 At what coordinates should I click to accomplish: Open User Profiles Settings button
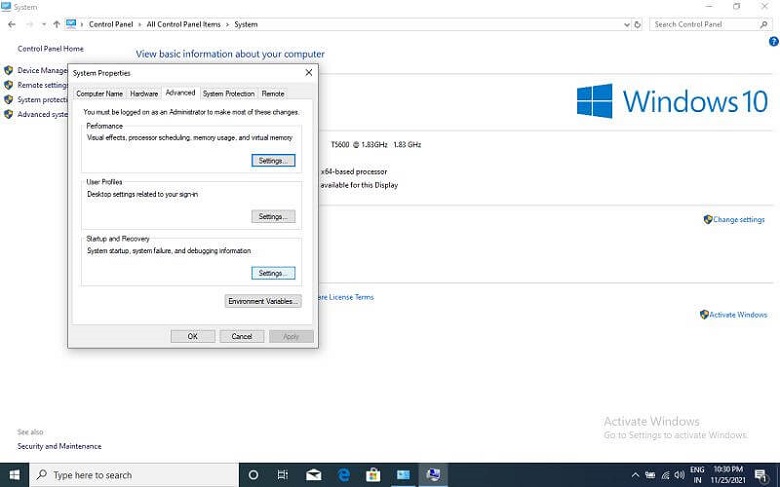tap(273, 216)
